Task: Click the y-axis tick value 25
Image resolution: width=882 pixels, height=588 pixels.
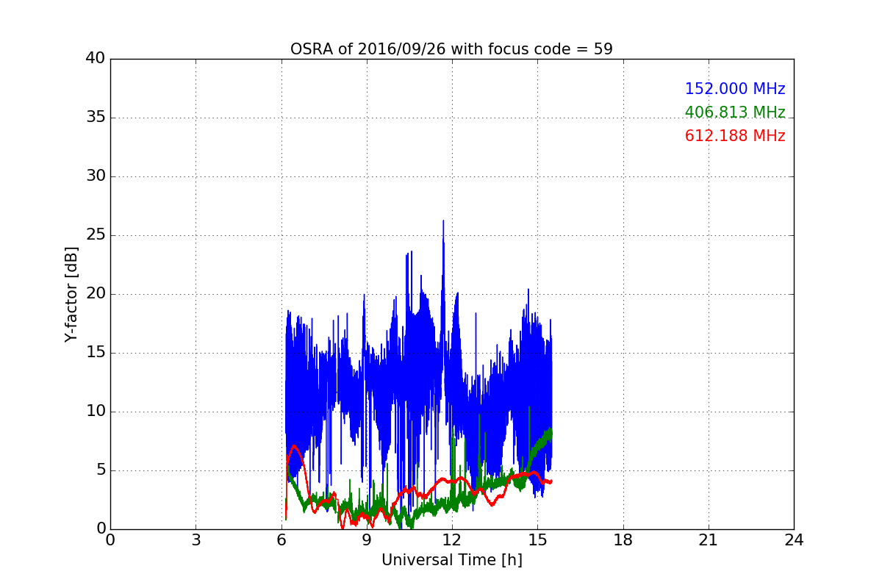Action: [96, 235]
